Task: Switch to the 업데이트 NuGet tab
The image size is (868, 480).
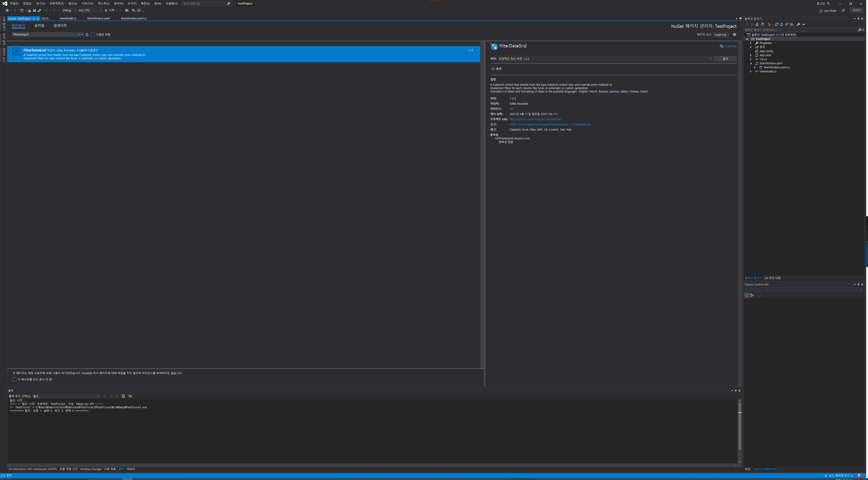Action: (60, 25)
